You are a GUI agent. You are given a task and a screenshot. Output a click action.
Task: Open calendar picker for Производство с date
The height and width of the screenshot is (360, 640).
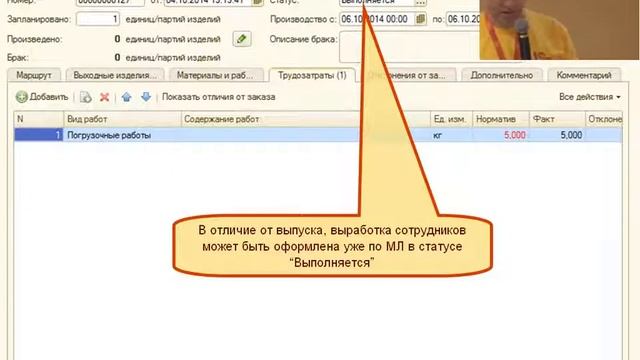(x=420, y=19)
